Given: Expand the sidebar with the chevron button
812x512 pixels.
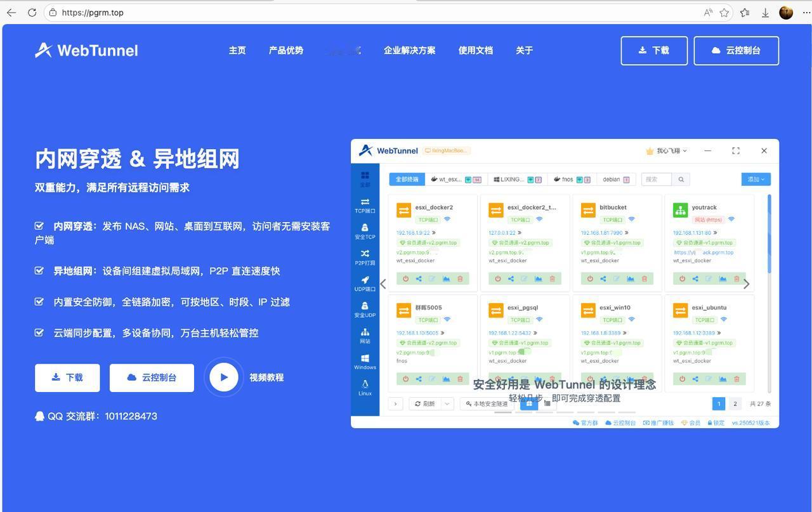Looking at the screenshot, I should point(395,404).
